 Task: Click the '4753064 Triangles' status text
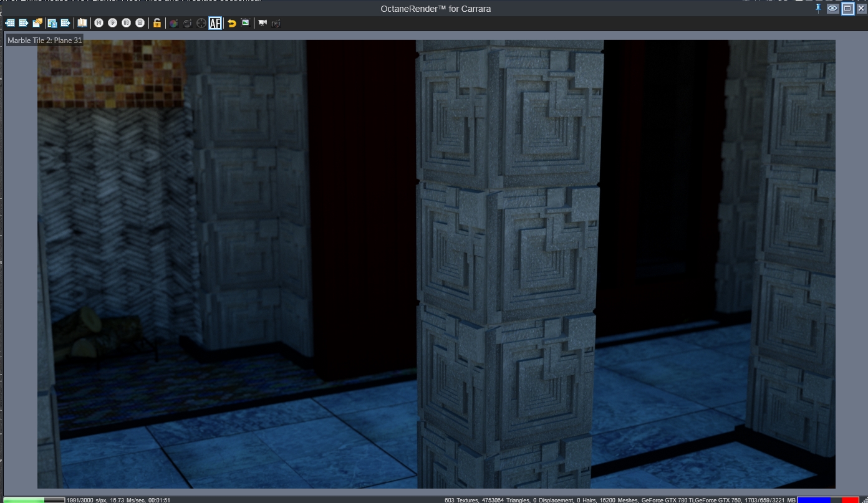coord(506,500)
